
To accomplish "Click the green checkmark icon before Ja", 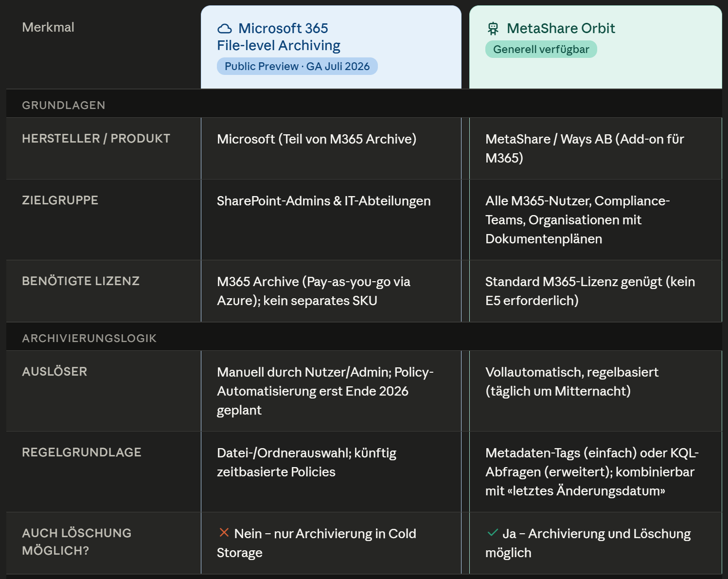I will 493,533.
